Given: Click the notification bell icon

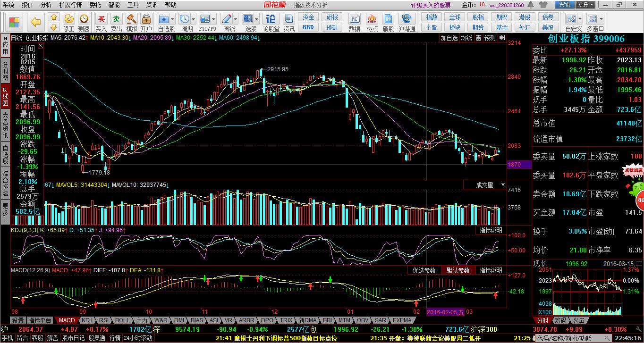Looking at the screenshot, I should click(x=531, y=5).
